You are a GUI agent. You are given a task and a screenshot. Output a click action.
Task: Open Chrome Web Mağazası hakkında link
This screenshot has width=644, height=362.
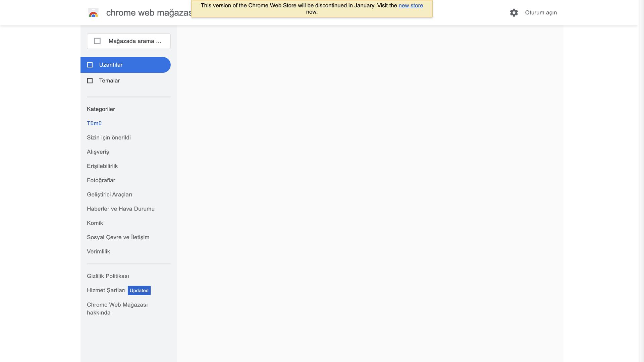pyautogui.click(x=117, y=309)
